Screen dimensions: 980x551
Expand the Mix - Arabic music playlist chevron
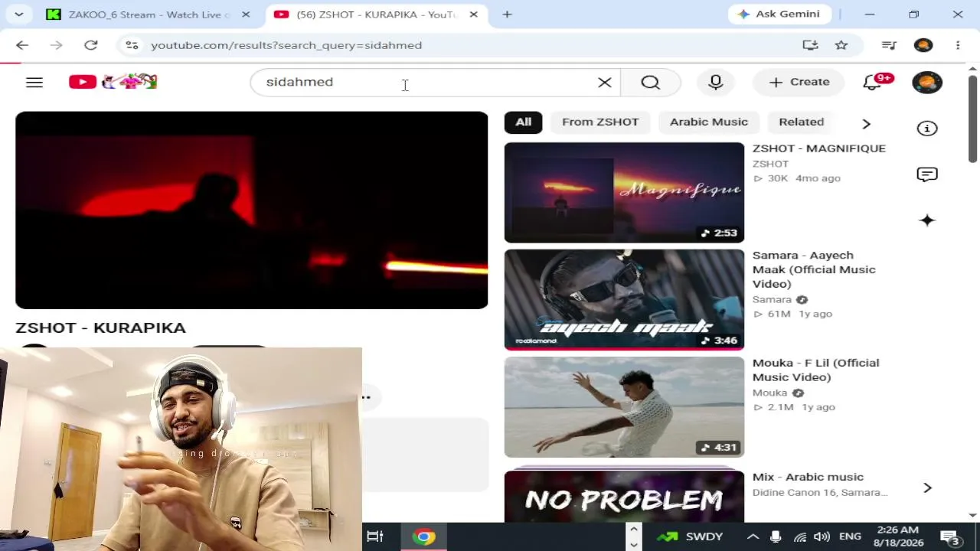coord(927,487)
